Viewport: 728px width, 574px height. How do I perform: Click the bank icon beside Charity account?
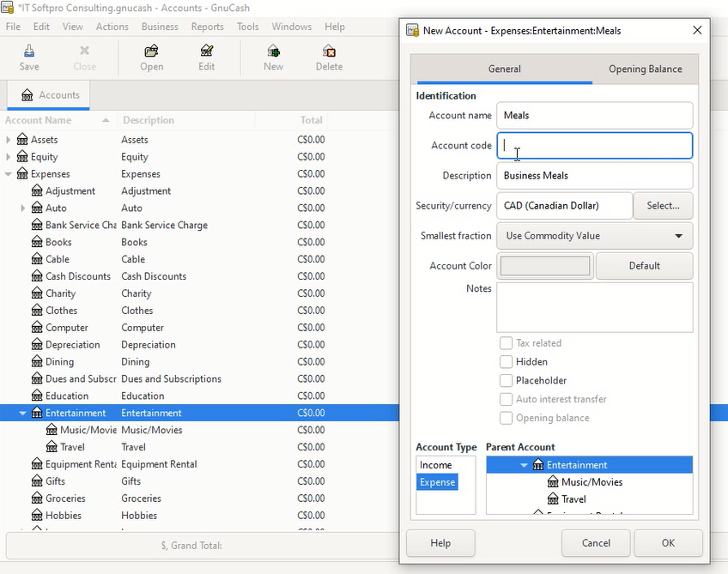tap(38, 293)
